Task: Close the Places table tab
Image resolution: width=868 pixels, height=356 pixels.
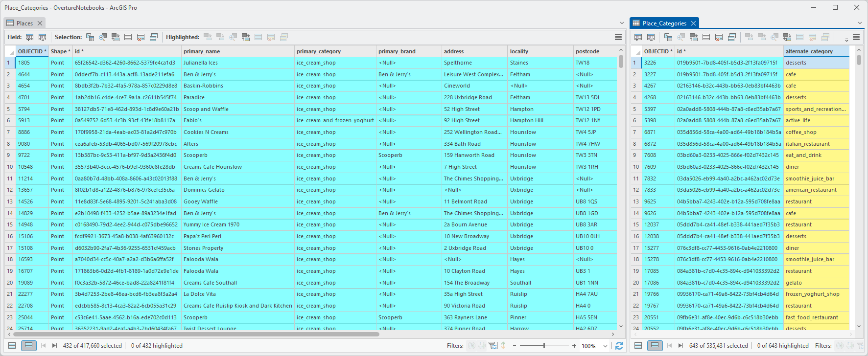Action: (x=40, y=23)
